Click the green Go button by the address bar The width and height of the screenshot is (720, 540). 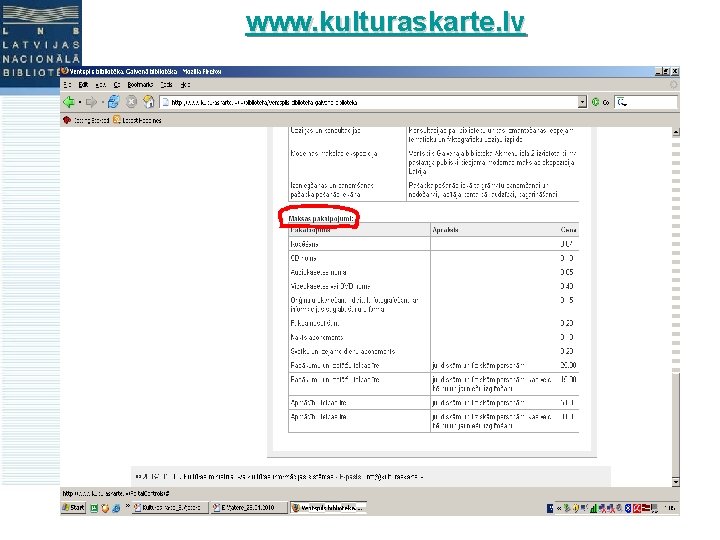click(600, 102)
